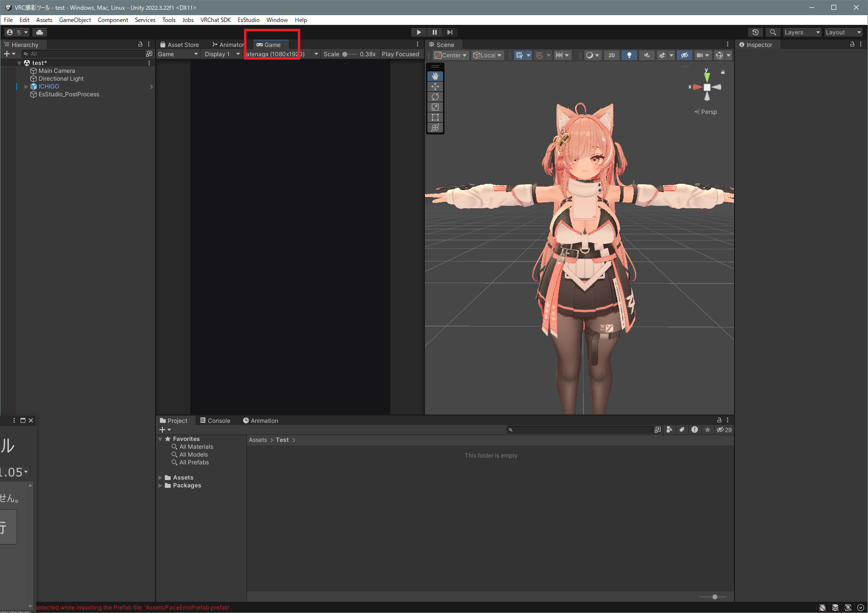Select Main Camera in Hierarchy
This screenshot has width=868, height=613.
(57, 71)
